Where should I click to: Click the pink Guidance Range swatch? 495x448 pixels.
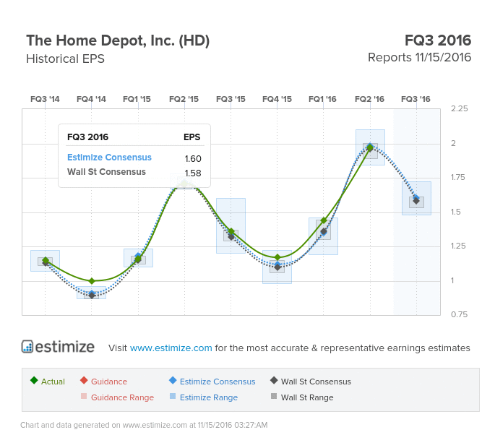click(x=84, y=396)
